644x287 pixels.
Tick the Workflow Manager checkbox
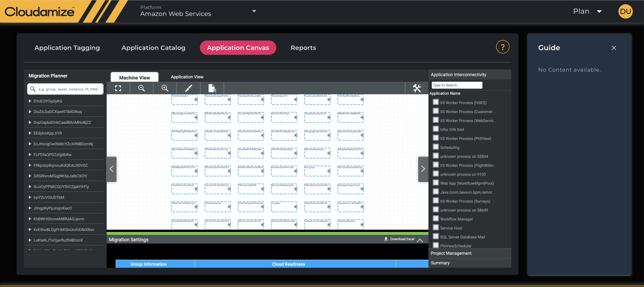(x=436, y=218)
